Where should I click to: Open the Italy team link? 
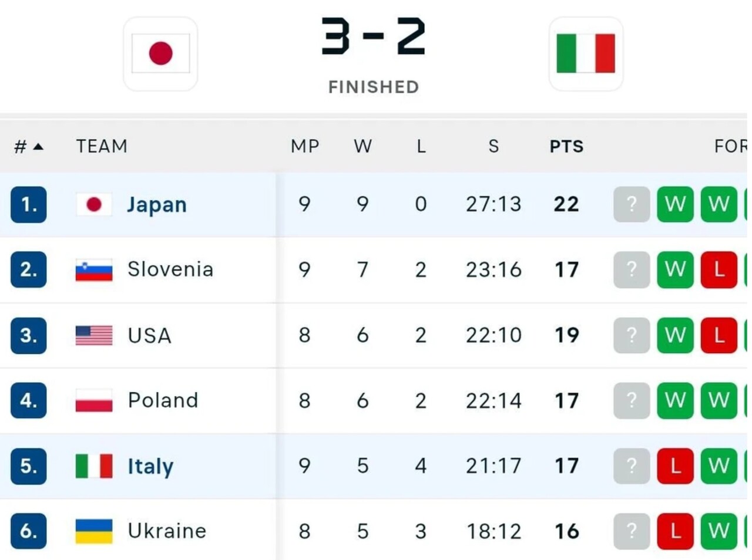click(150, 466)
